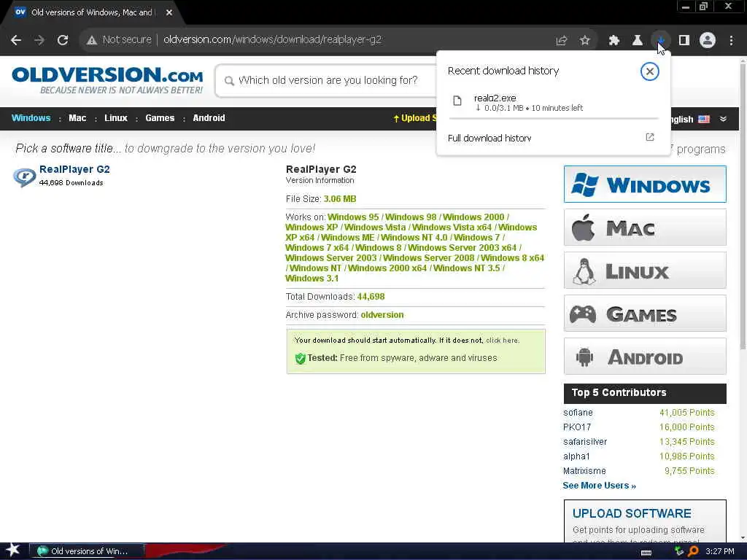Open realg2.exe download entry
This screenshot has height=560, width=747.
(x=553, y=102)
